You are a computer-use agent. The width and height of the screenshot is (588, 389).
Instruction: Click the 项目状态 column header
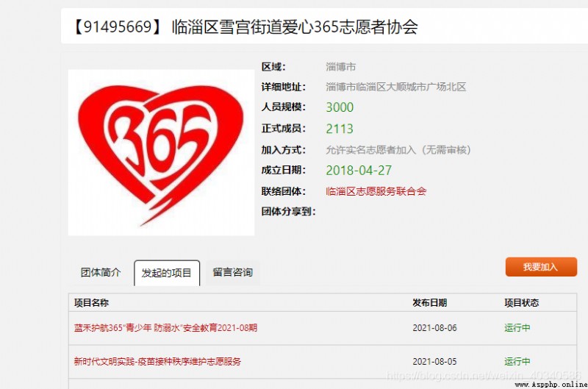pos(522,303)
